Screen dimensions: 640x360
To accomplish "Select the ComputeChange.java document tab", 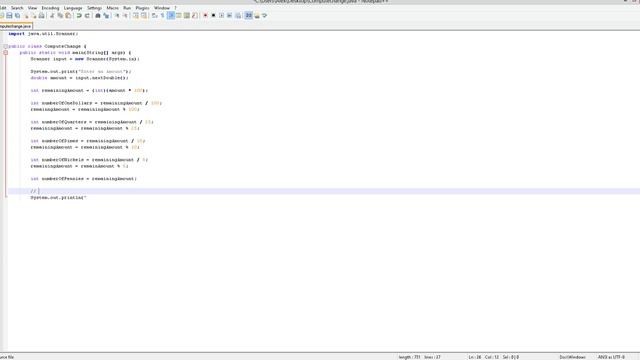I will [16, 26].
